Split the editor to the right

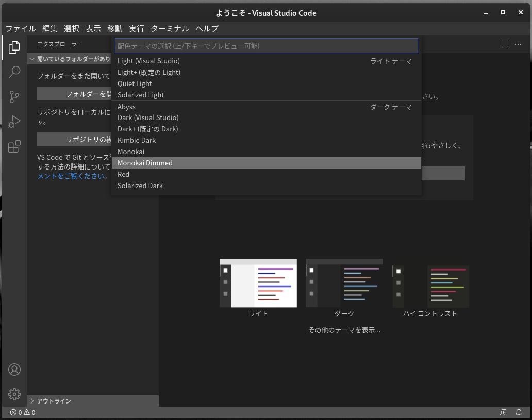tap(505, 44)
